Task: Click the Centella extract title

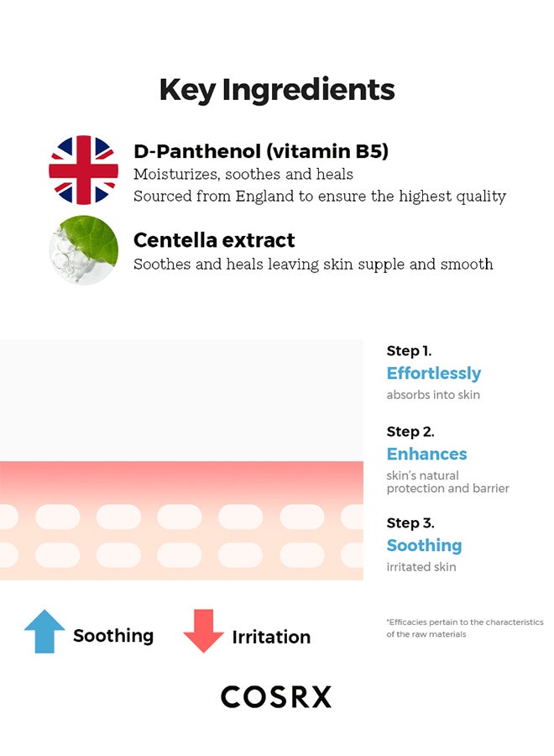Action: tap(214, 240)
